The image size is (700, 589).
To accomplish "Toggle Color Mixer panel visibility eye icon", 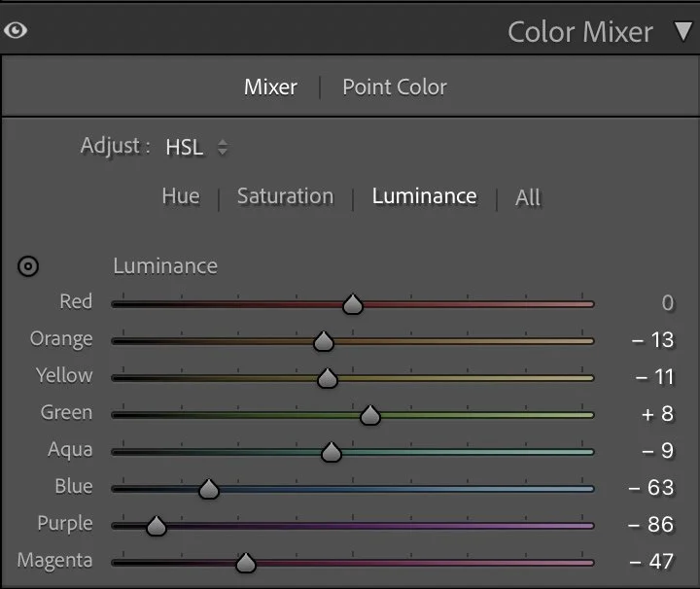I will tap(16, 30).
